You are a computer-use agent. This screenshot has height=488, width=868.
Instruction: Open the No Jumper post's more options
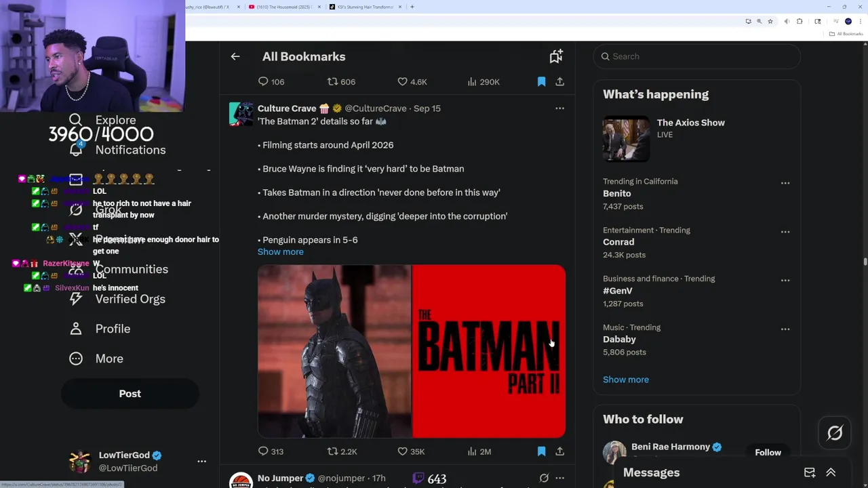[559, 479]
